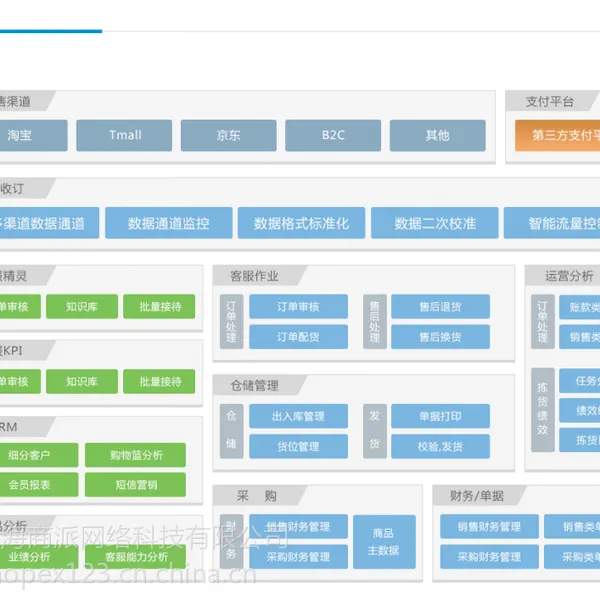Open the 渠道数据通道 box

pyautogui.click(x=49, y=223)
